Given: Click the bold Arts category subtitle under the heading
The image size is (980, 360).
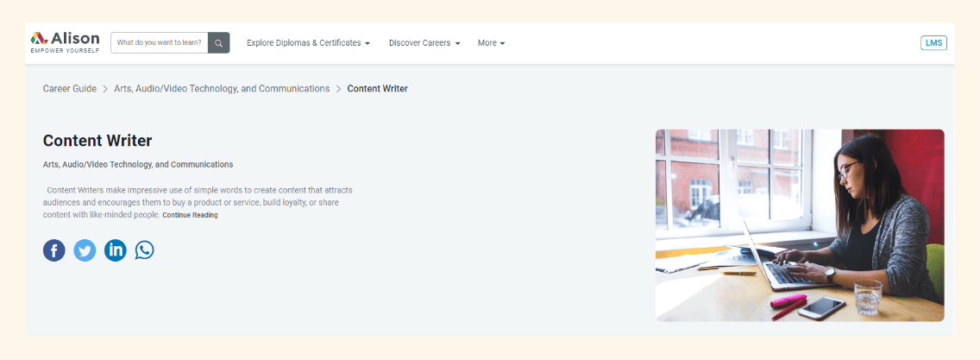Looking at the screenshot, I should pyautogui.click(x=138, y=164).
